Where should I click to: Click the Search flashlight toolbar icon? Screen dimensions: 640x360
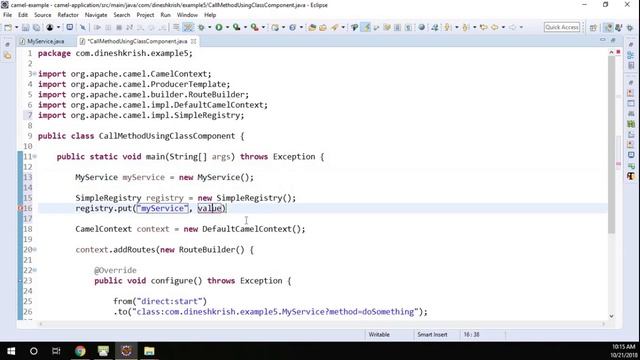335,27
